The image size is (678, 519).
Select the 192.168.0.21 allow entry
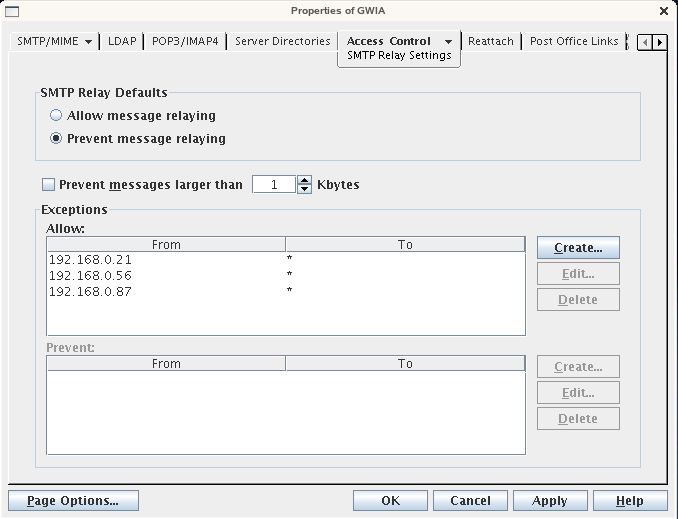click(286, 260)
